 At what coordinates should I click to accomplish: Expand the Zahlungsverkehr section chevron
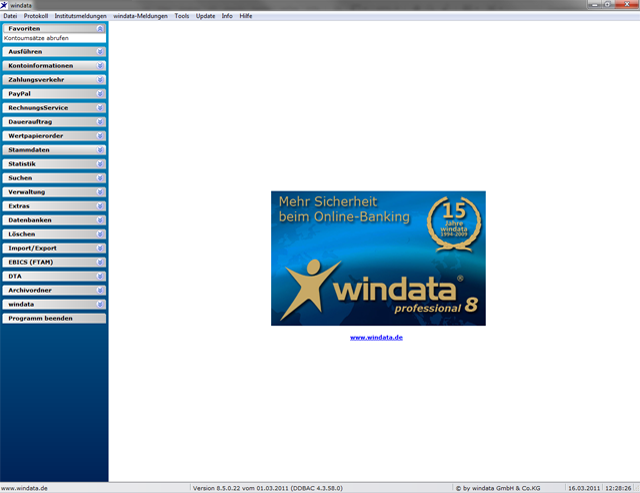[x=100, y=80]
